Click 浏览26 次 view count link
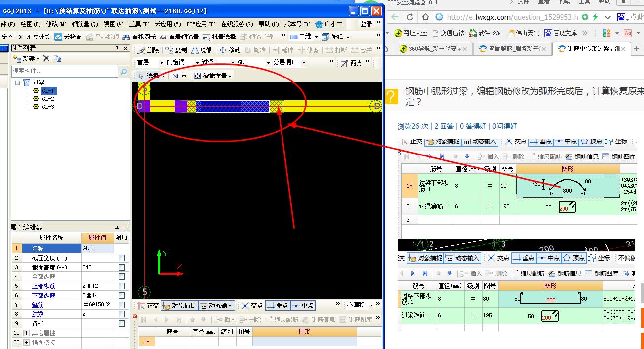 click(414, 126)
